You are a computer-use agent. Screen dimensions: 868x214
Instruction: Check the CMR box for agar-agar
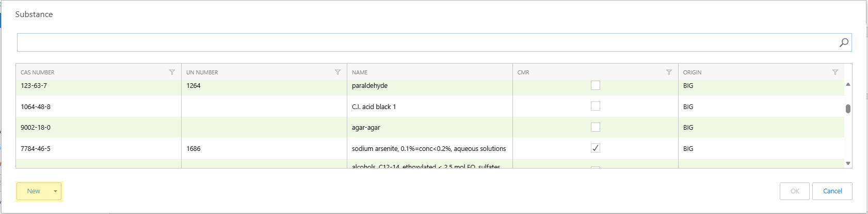595,127
